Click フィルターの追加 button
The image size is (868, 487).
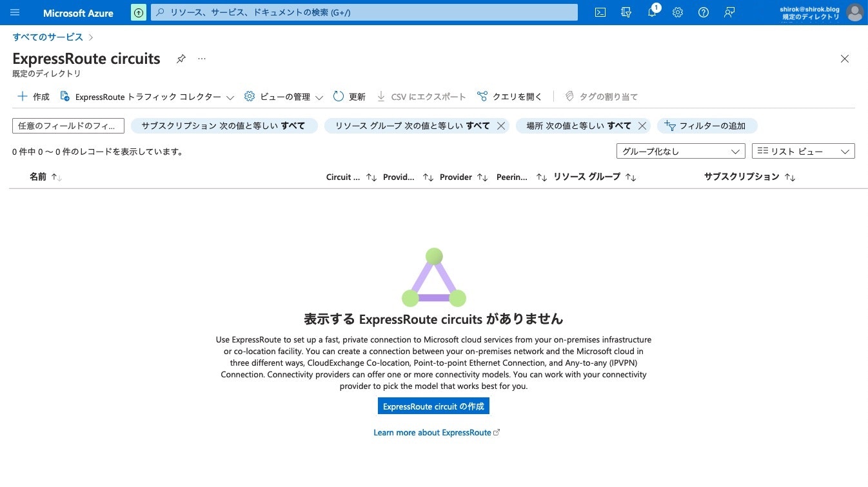(x=707, y=126)
